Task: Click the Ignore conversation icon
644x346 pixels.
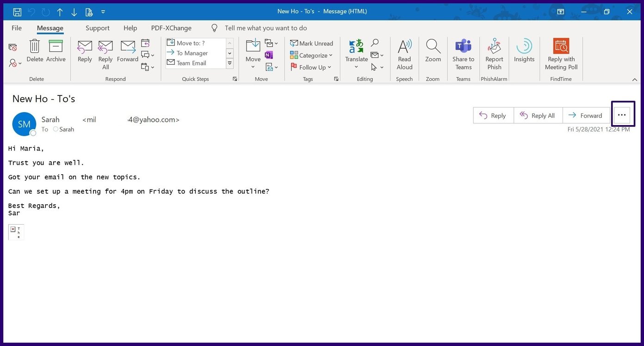Action: pyautogui.click(x=12, y=47)
